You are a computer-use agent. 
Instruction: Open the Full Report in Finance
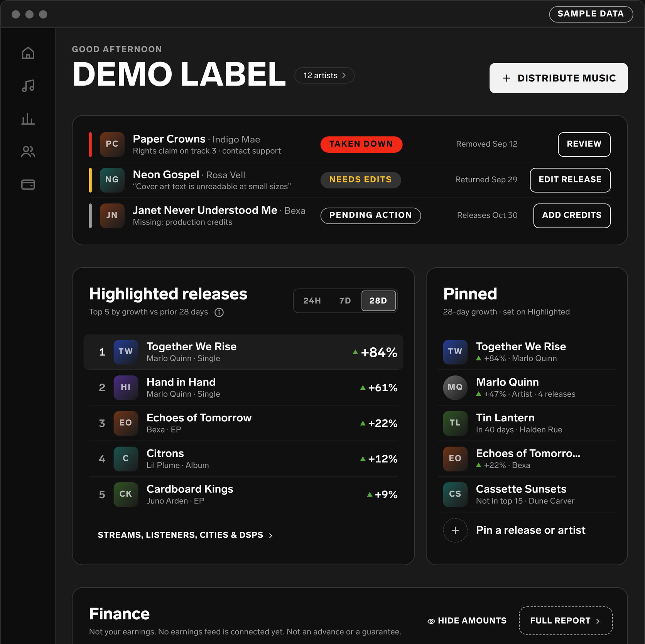[566, 621]
